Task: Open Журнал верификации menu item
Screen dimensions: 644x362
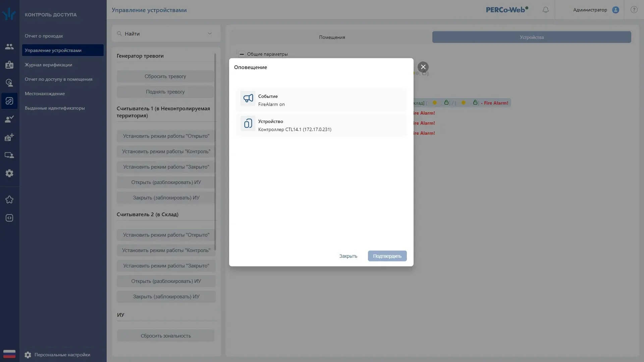Action: pos(48,65)
